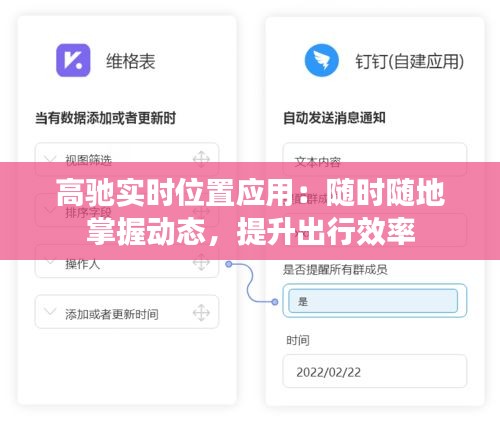
Task: Click the pink 高驰实时位置应用 title banner
Action: point(250,211)
